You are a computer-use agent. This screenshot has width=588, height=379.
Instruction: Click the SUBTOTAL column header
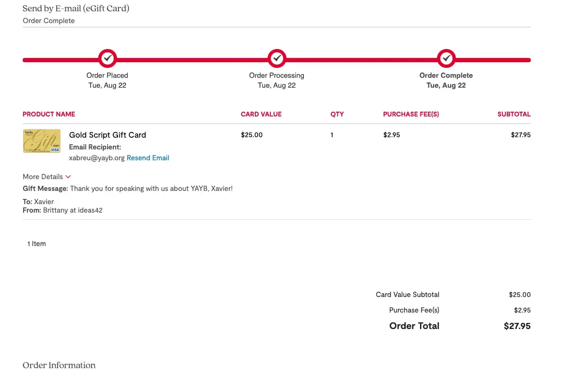514,114
